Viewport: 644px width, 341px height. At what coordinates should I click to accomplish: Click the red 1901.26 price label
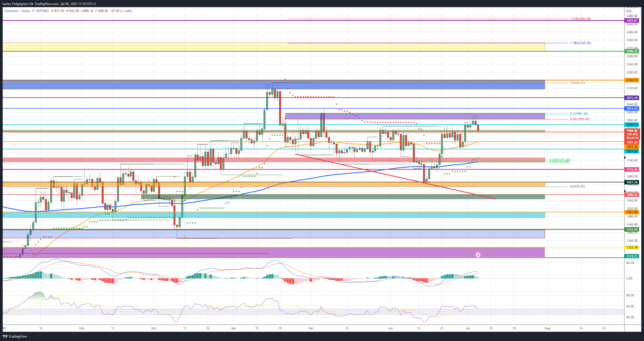(632, 142)
